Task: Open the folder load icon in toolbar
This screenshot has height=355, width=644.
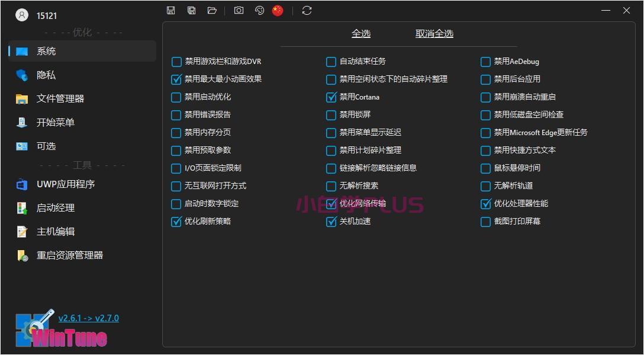Action: pyautogui.click(x=212, y=11)
